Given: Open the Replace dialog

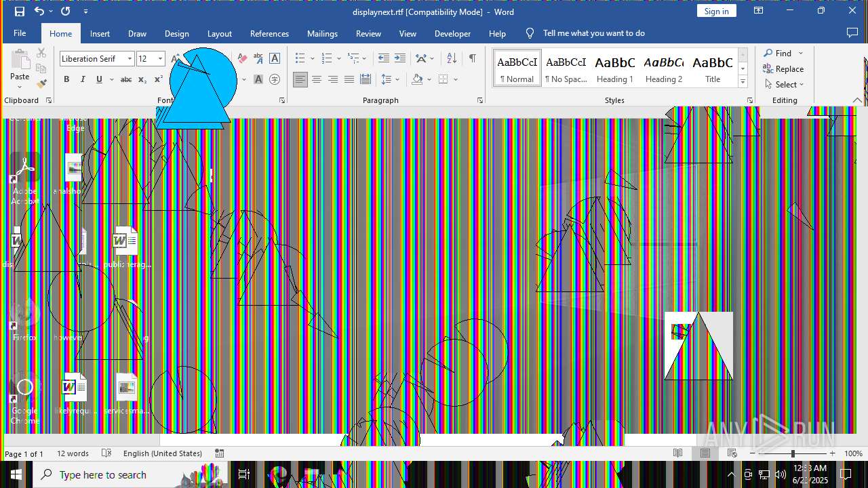Looking at the screenshot, I should click(783, 68).
